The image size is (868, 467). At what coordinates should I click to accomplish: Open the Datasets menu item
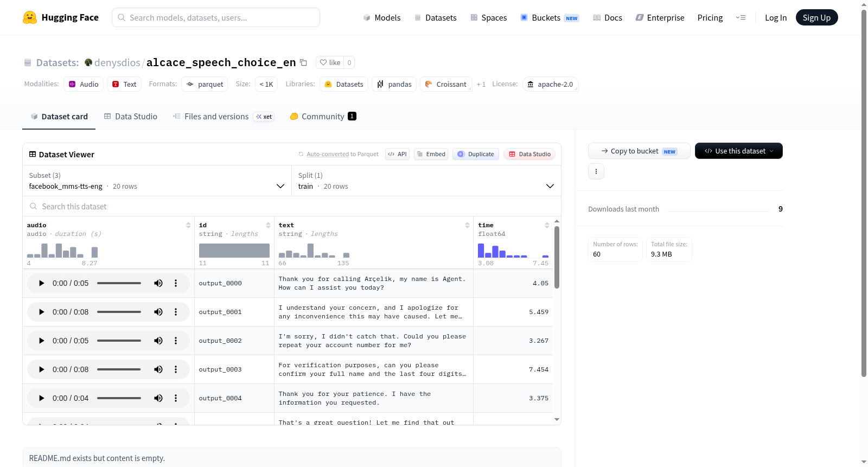tap(435, 17)
